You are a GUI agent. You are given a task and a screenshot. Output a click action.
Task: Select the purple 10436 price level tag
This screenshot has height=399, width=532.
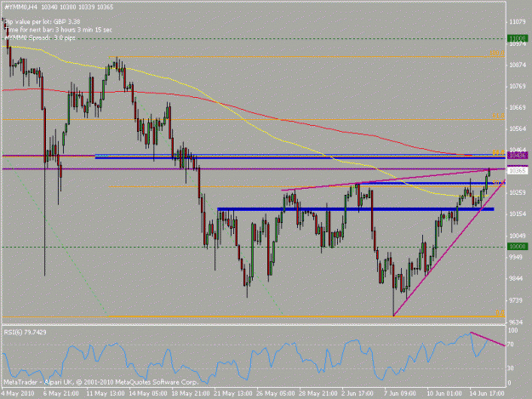click(517, 155)
